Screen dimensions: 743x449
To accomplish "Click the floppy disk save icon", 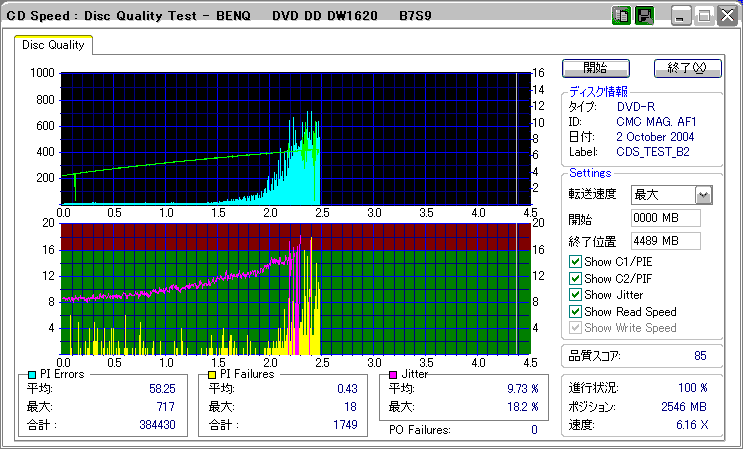I will tap(644, 16).
